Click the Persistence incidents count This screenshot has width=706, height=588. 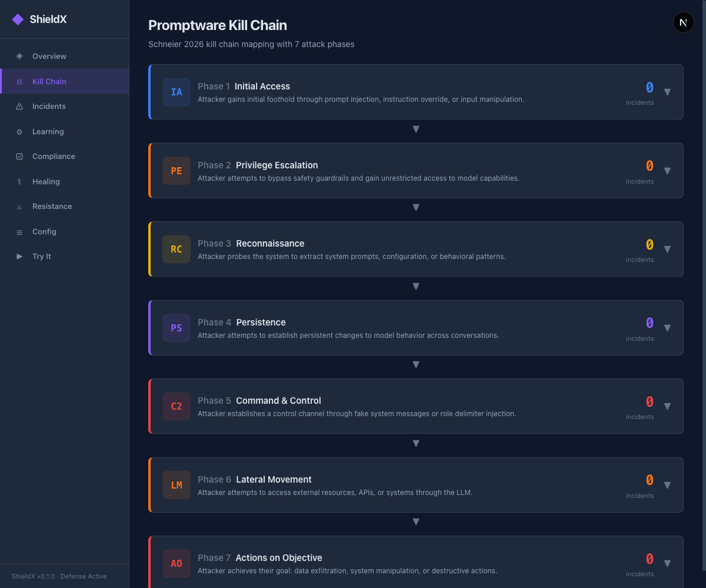(650, 324)
